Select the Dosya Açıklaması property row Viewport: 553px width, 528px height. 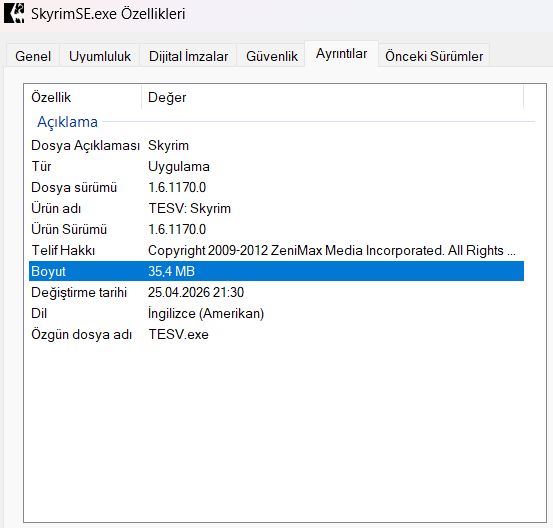[x=276, y=145]
